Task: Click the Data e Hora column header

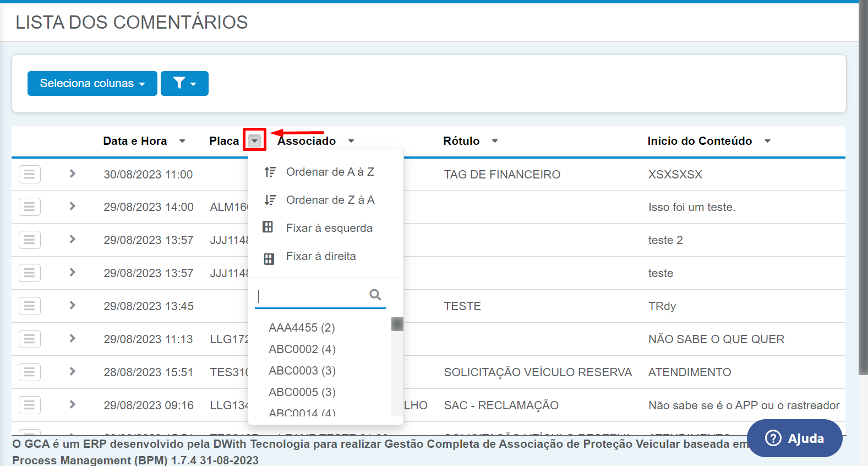Action: [135, 141]
